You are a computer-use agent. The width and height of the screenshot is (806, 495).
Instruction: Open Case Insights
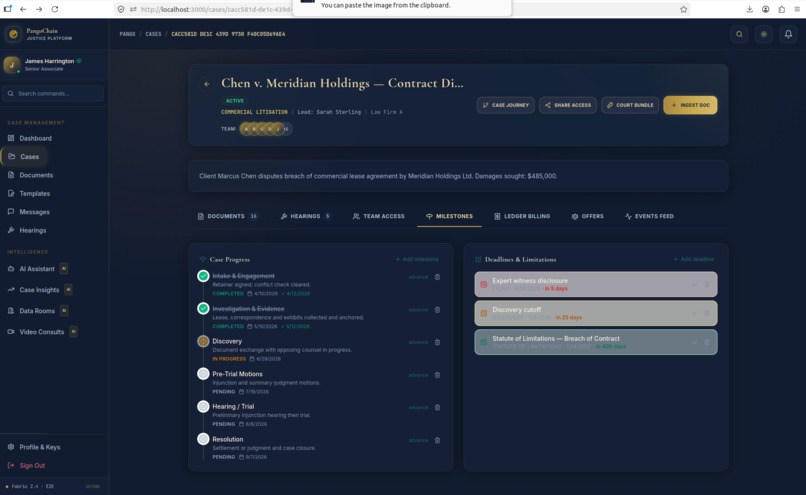tap(40, 290)
